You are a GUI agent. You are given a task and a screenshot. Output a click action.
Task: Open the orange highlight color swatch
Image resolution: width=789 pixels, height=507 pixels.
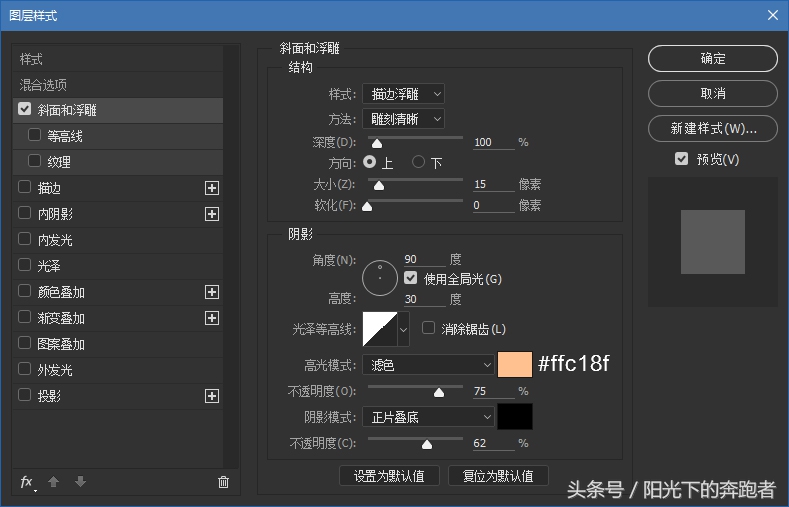515,364
